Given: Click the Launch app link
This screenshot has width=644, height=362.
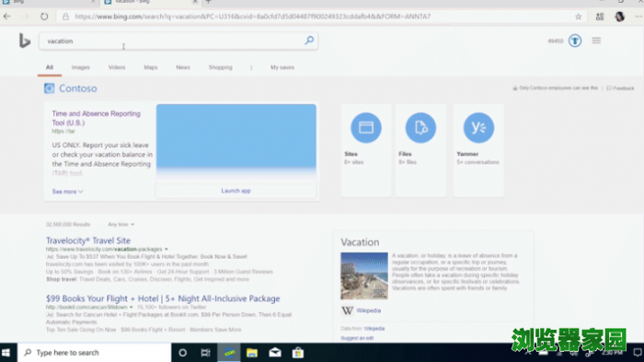Looking at the screenshot, I should [x=236, y=191].
